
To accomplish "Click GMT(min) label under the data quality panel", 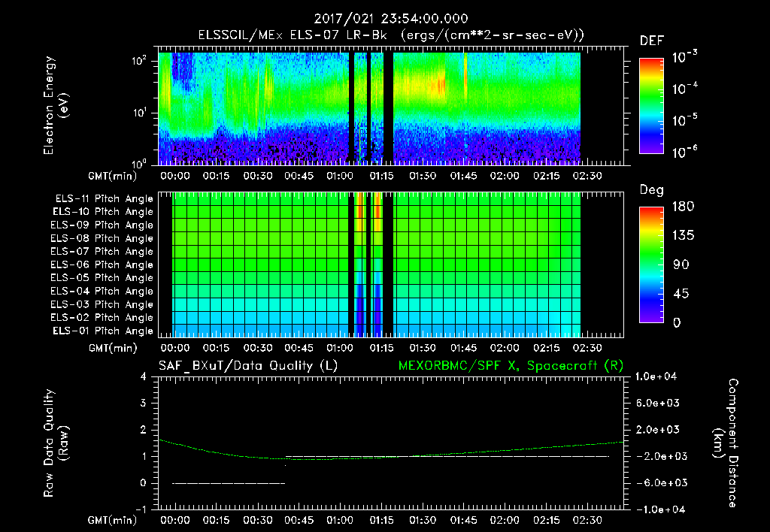I will (x=113, y=520).
